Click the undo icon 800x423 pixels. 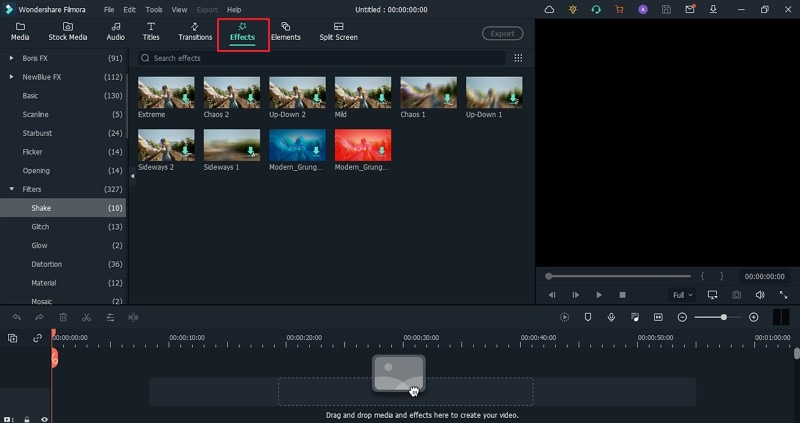(17, 317)
